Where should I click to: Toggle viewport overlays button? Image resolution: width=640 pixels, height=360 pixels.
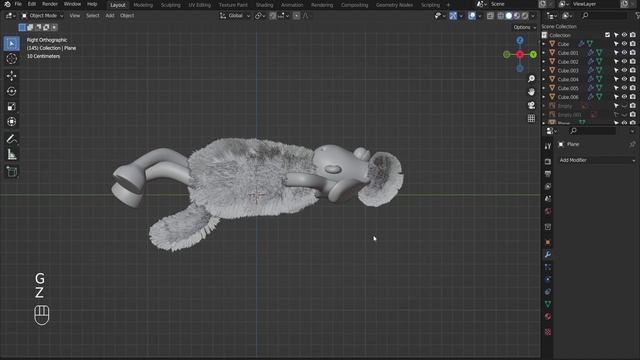(x=472, y=16)
